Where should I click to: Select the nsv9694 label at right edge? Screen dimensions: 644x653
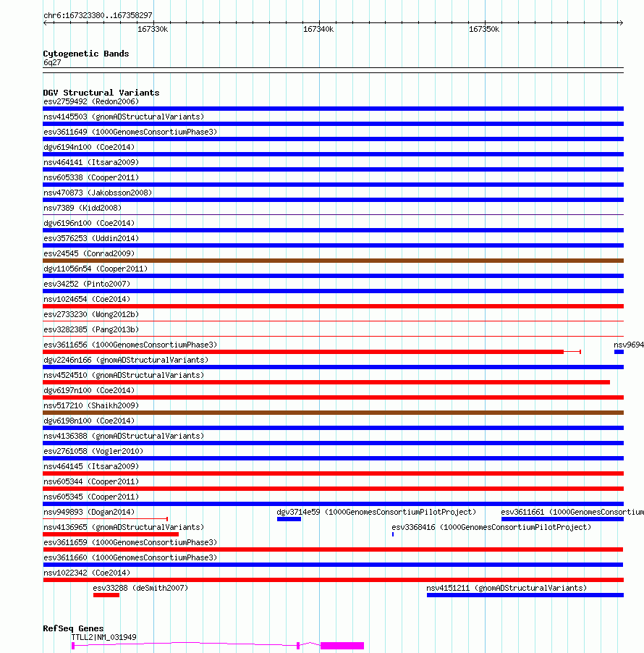pyautogui.click(x=629, y=345)
